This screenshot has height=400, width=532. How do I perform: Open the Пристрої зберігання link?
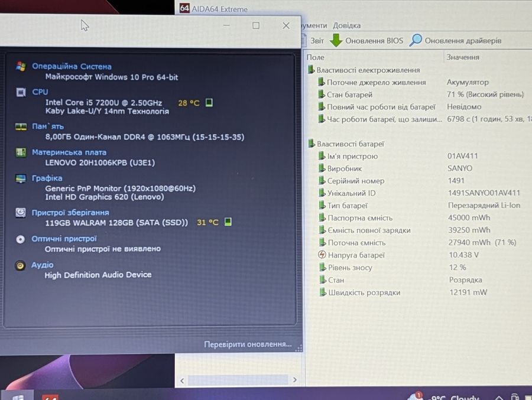(x=70, y=212)
